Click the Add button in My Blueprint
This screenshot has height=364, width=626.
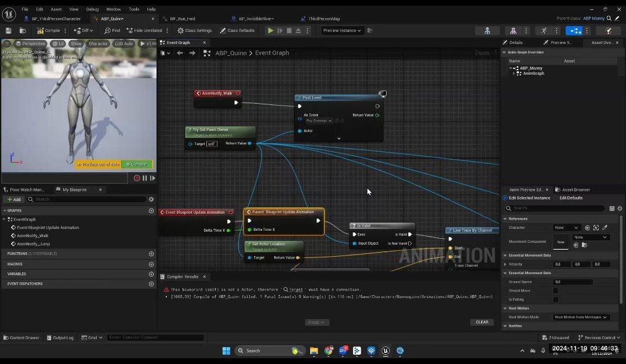click(x=14, y=199)
